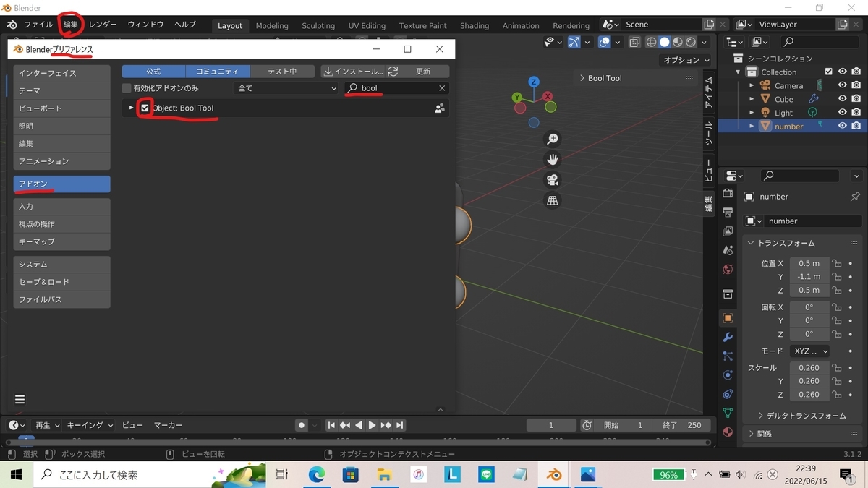
Task: Open the レンダー menu
Action: point(103,25)
